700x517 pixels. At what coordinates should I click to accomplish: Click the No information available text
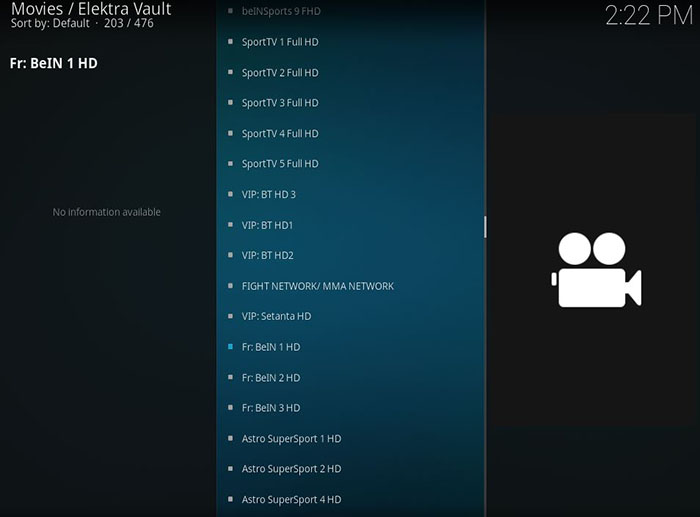[x=106, y=212]
